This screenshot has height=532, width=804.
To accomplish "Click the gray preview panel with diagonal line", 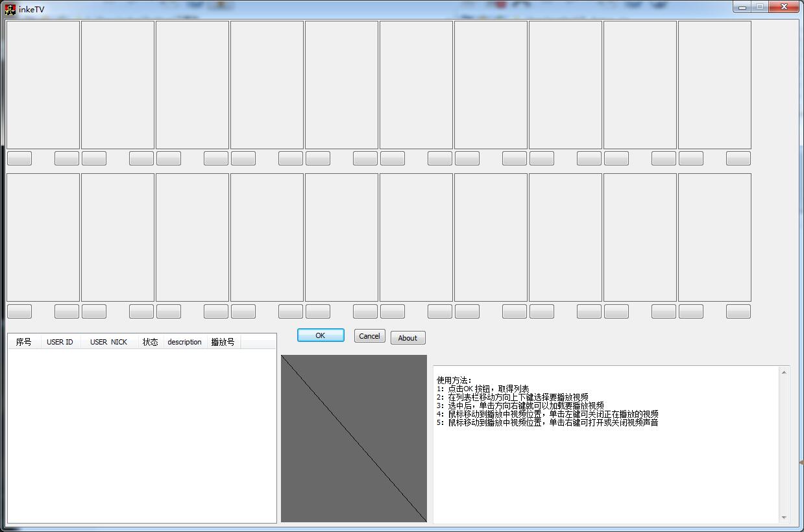I will pos(354,438).
